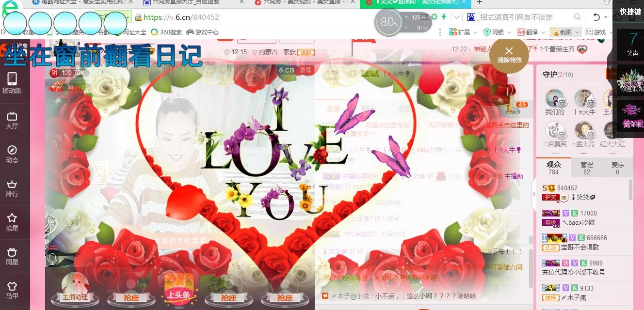Collapse the right panel with side arrow handle
644x310 pixels.
click(534, 194)
